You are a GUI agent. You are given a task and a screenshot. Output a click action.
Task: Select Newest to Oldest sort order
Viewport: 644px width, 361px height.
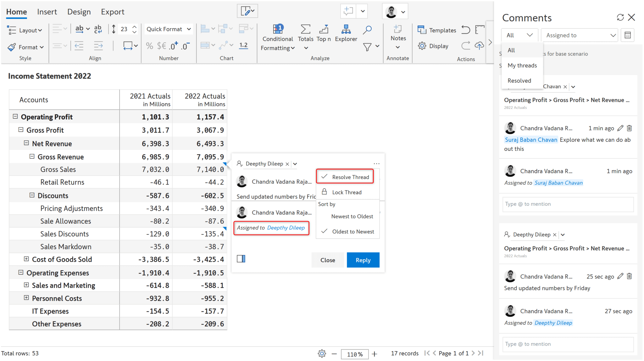click(352, 216)
